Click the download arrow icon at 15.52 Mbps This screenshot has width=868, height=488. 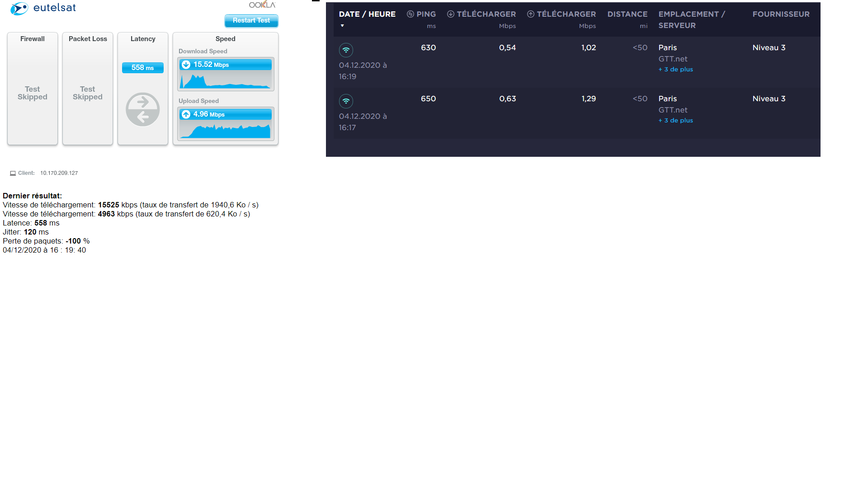(x=186, y=65)
